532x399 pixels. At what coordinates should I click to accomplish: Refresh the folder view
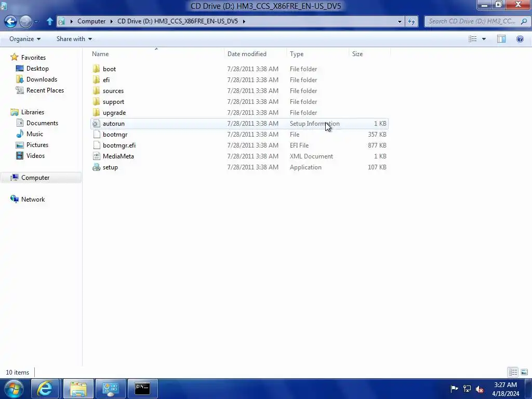(411, 21)
